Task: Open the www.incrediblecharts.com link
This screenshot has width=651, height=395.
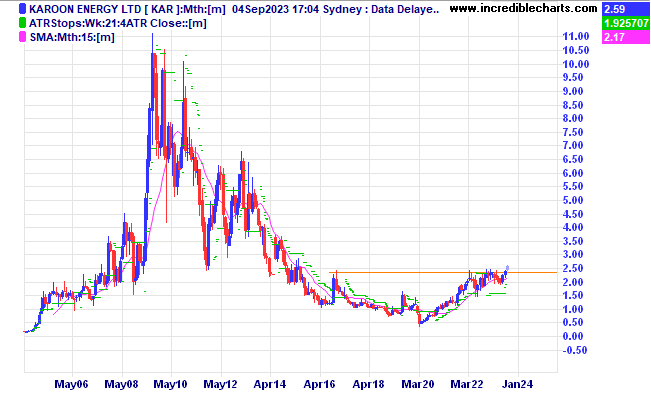Action: (524, 8)
